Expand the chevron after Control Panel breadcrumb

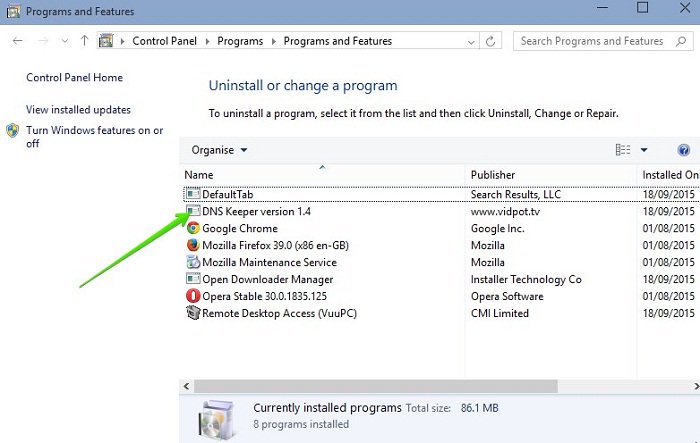(207, 42)
